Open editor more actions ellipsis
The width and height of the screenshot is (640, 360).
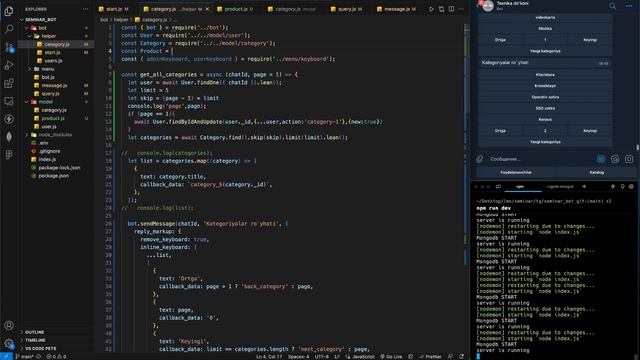461,9
